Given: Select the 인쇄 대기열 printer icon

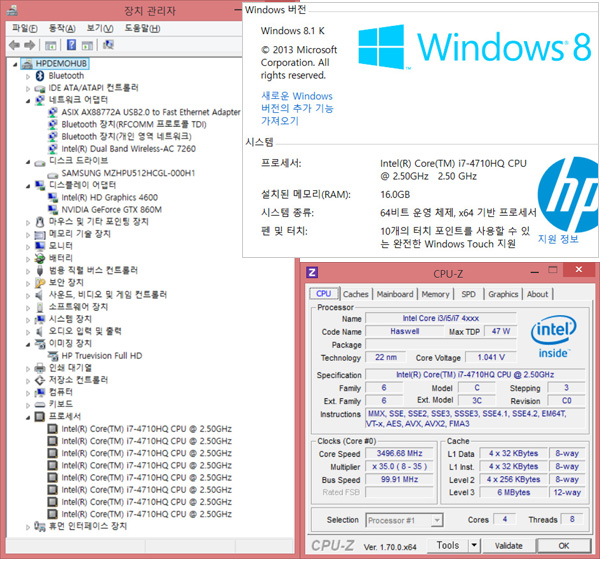Looking at the screenshot, I should click(40, 368).
